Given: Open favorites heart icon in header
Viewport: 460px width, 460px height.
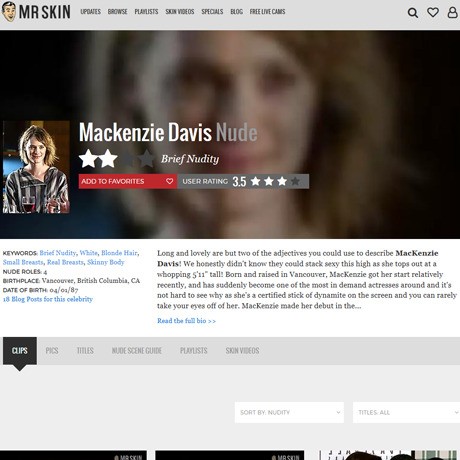Looking at the screenshot, I should coord(433,12).
